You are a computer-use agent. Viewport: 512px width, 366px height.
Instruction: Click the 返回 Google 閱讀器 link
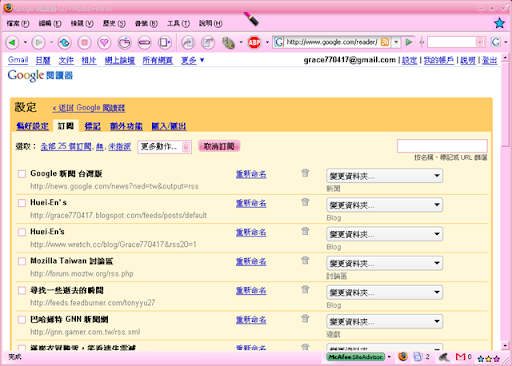point(89,108)
